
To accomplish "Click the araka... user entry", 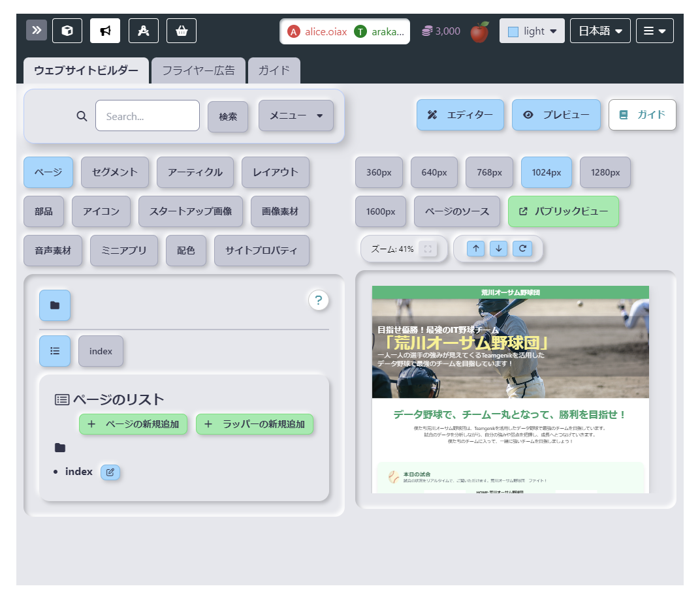I will click(x=379, y=32).
